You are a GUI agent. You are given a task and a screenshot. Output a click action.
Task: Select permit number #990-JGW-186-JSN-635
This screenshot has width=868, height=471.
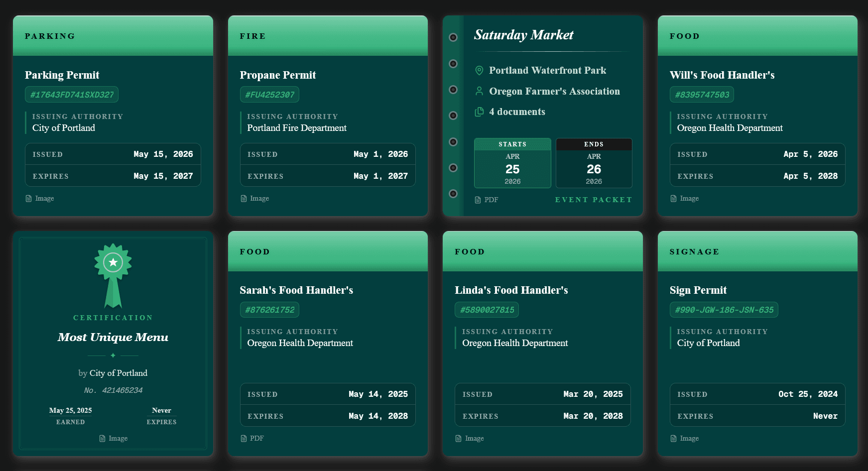(x=724, y=310)
